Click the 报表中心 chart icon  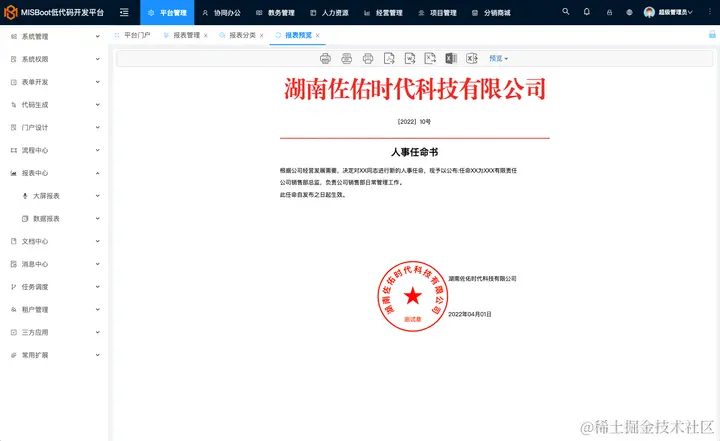pyautogui.click(x=14, y=173)
